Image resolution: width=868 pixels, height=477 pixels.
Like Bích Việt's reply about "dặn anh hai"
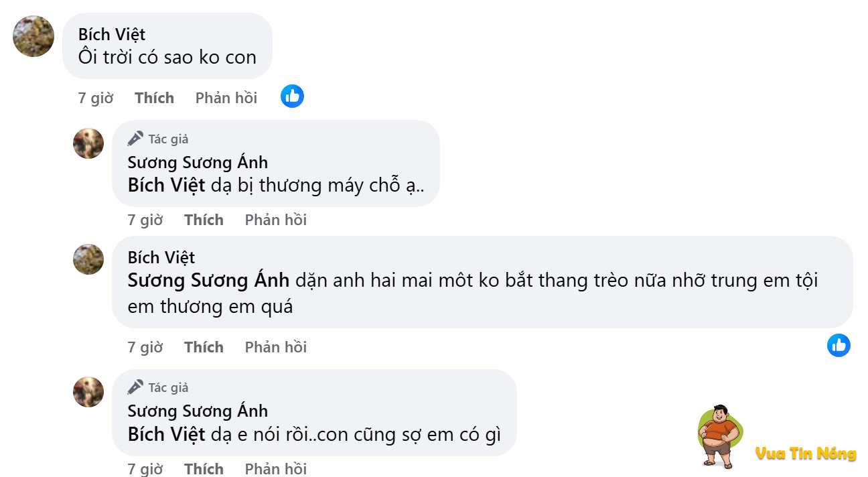(204, 347)
